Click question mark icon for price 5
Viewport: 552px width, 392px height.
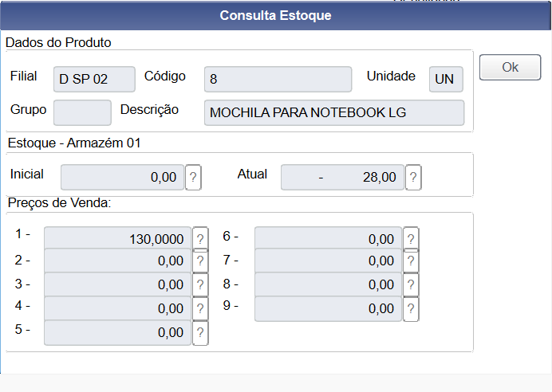200,332
